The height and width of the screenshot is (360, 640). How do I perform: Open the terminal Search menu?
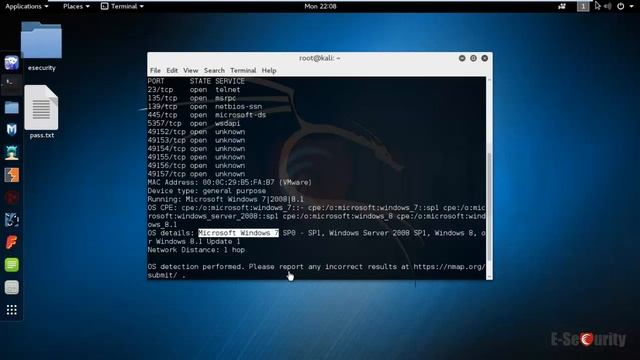(x=214, y=70)
